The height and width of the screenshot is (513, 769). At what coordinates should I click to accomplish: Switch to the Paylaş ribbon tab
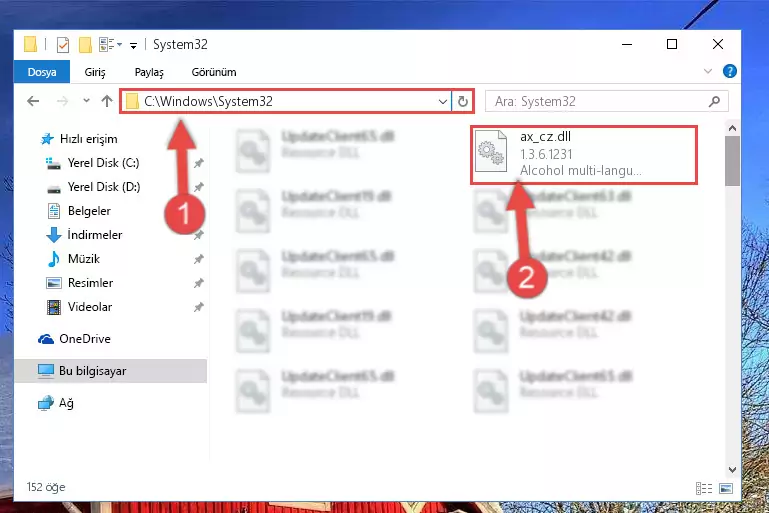(x=149, y=72)
